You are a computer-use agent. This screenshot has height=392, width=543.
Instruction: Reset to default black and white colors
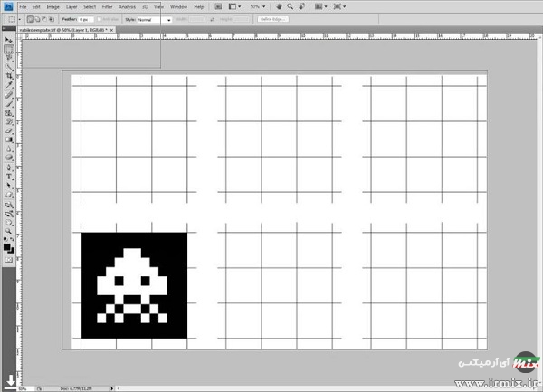tap(5, 240)
